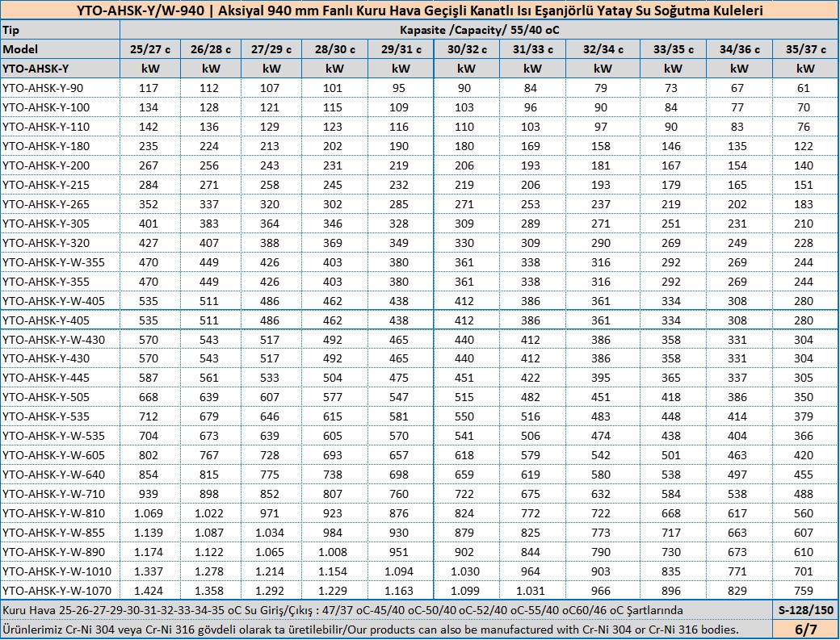Select the Kapasite /Capacity/ 55/40 oC header
The width and height of the screenshot is (840, 640).
[x=479, y=30]
